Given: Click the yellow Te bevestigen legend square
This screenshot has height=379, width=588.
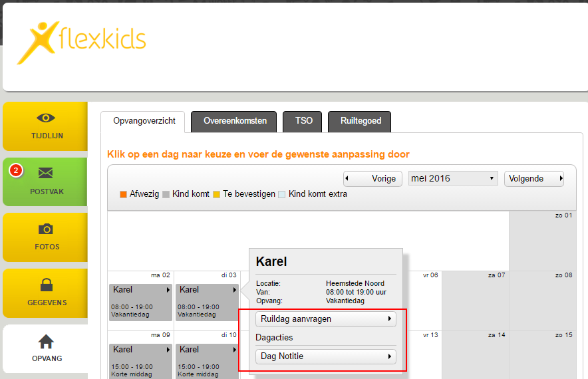Looking at the screenshot, I should coord(216,194).
